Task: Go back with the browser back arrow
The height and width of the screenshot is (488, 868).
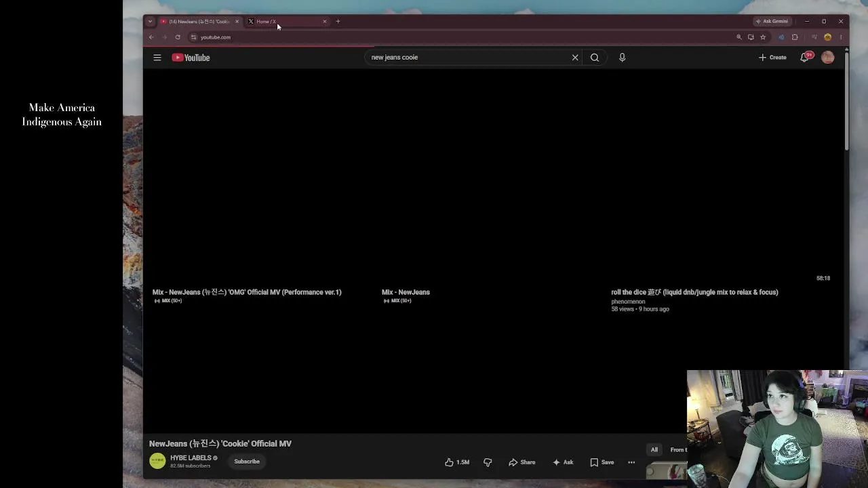Action: point(151,37)
